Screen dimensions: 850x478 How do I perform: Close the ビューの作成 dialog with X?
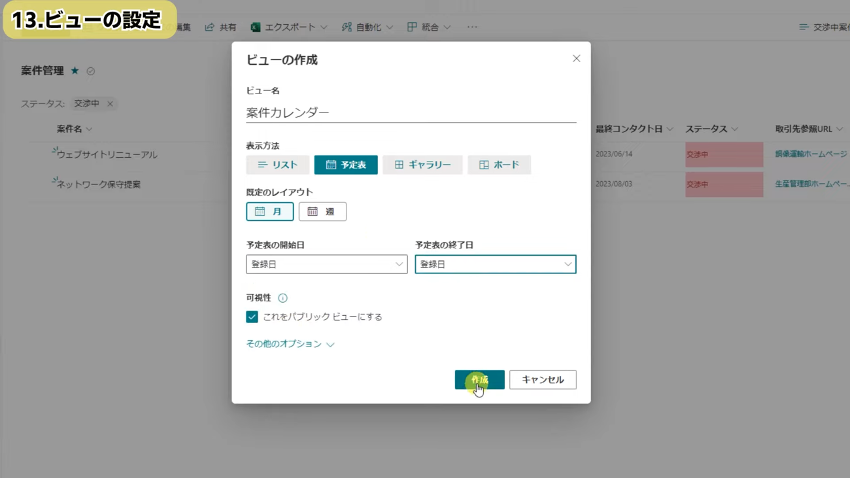(576, 59)
